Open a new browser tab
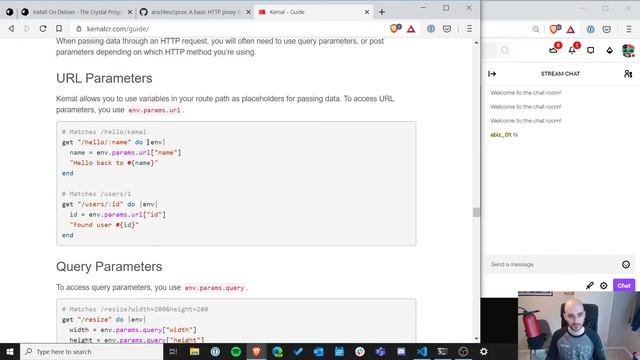The image size is (640, 360). click(382, 12)
